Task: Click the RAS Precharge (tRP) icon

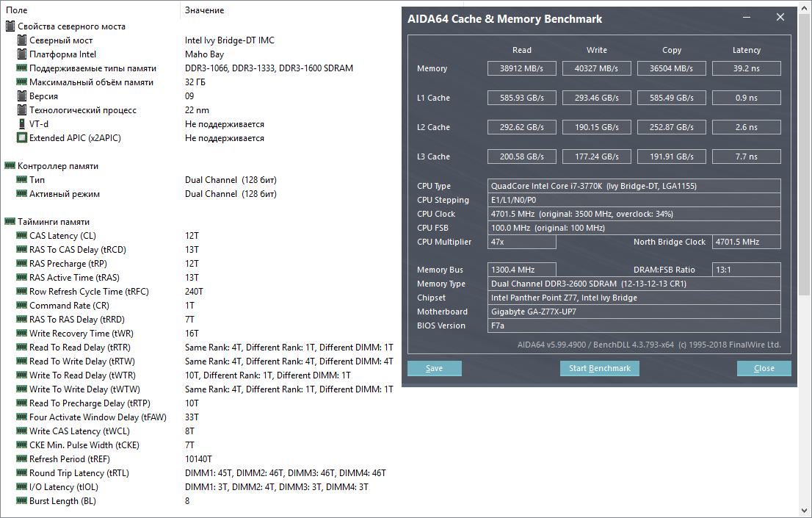Action: [x=22, y=264]
